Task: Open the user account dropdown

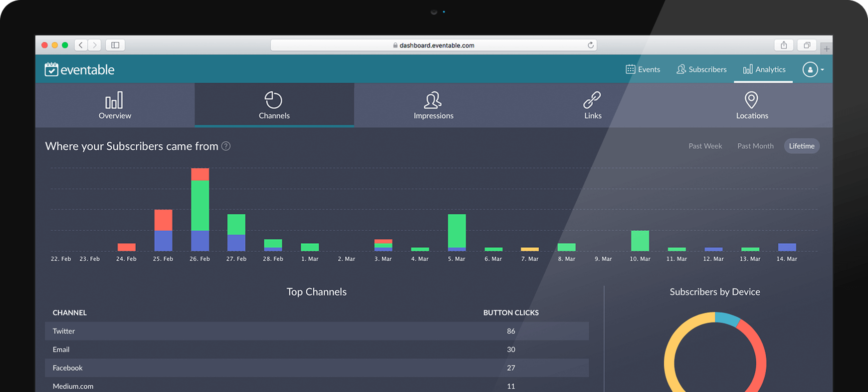Action: (813, 69)
